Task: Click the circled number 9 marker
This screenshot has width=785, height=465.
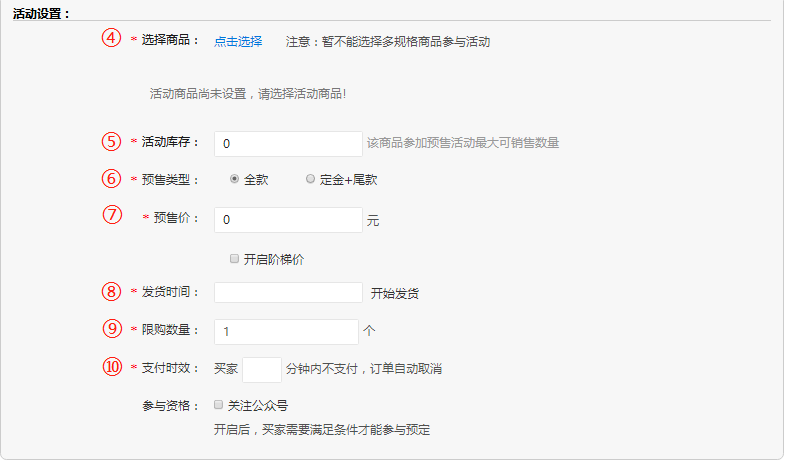Action: tap(111, 328)
